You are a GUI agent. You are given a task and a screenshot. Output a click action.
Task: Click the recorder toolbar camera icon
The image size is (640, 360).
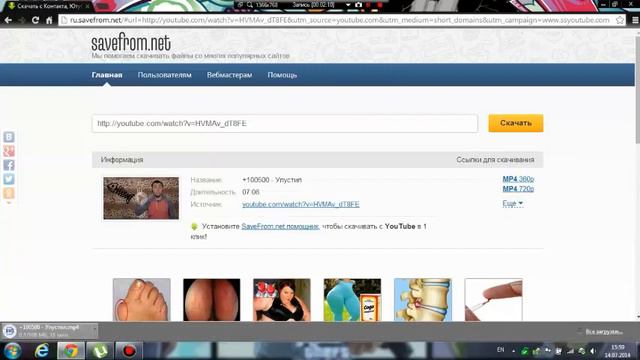click(358, 5)
